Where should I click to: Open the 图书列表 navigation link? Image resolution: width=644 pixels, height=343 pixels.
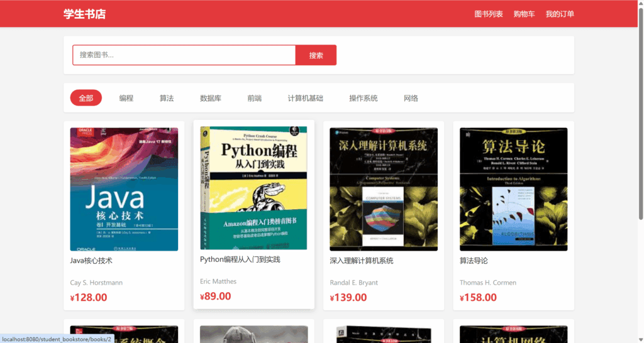pos(488,14)
